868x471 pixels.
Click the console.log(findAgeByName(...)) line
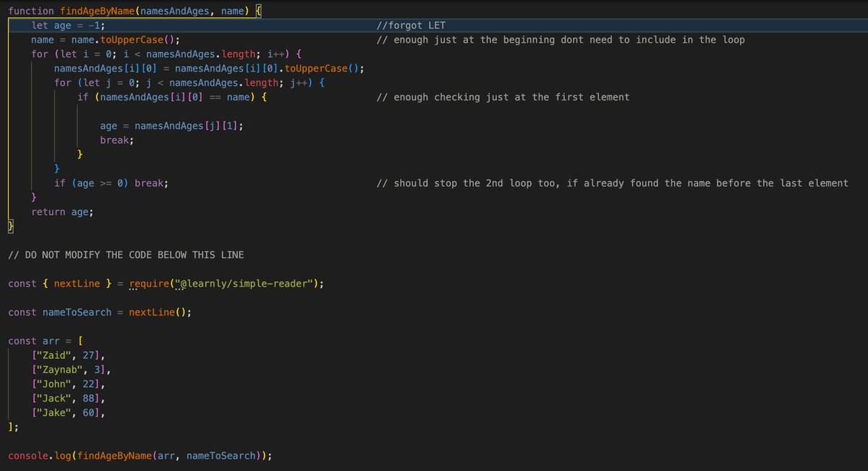140,456
